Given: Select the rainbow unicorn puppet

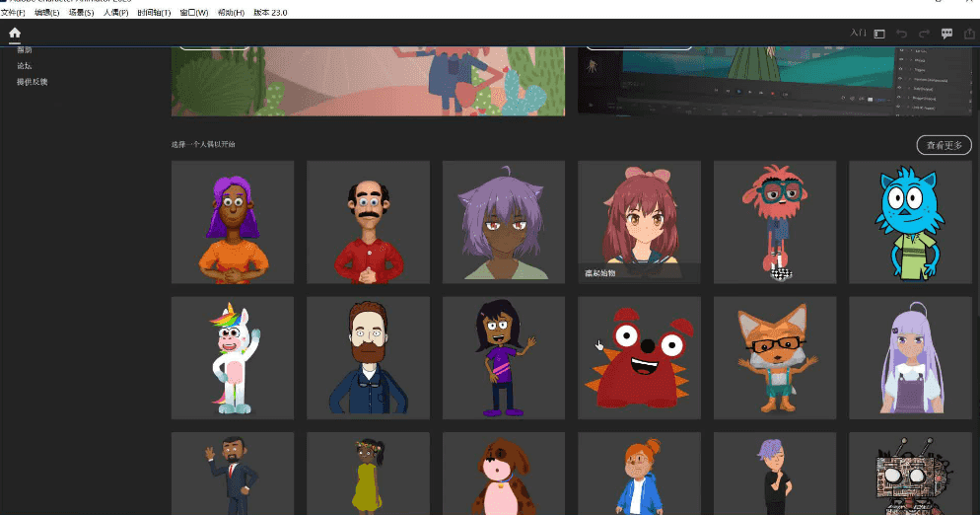Looking at the screenshot, I should tap(233, 358).
